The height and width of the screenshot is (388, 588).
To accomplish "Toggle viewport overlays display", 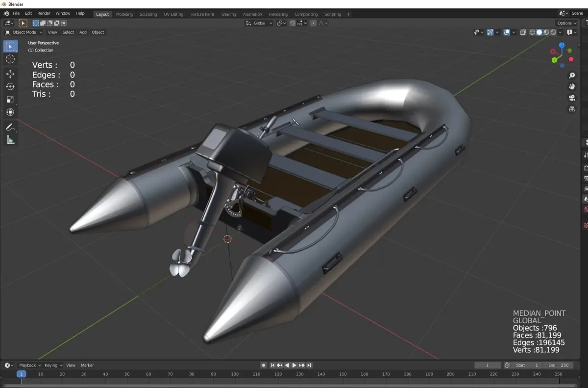I will (x=507, y=32).
